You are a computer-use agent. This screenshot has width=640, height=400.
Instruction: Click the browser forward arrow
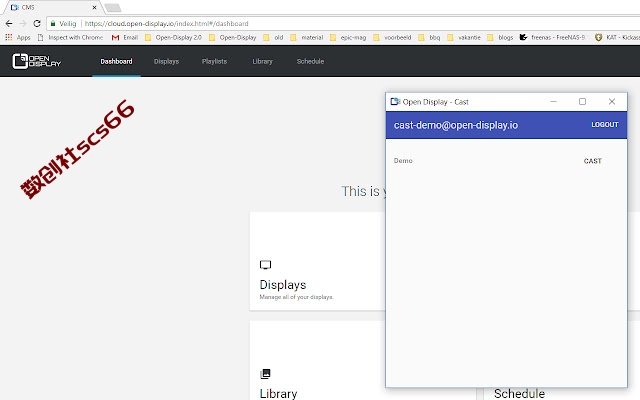[23, 23]
